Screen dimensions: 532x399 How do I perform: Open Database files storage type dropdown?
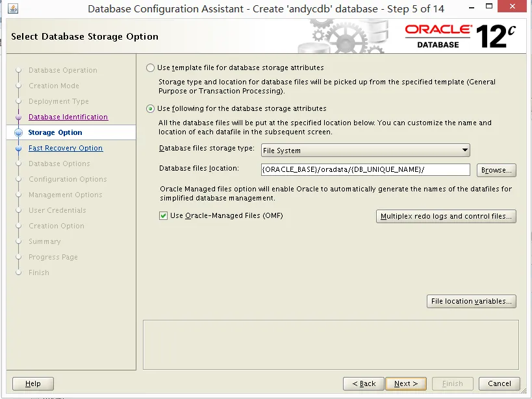click(366, 150)
